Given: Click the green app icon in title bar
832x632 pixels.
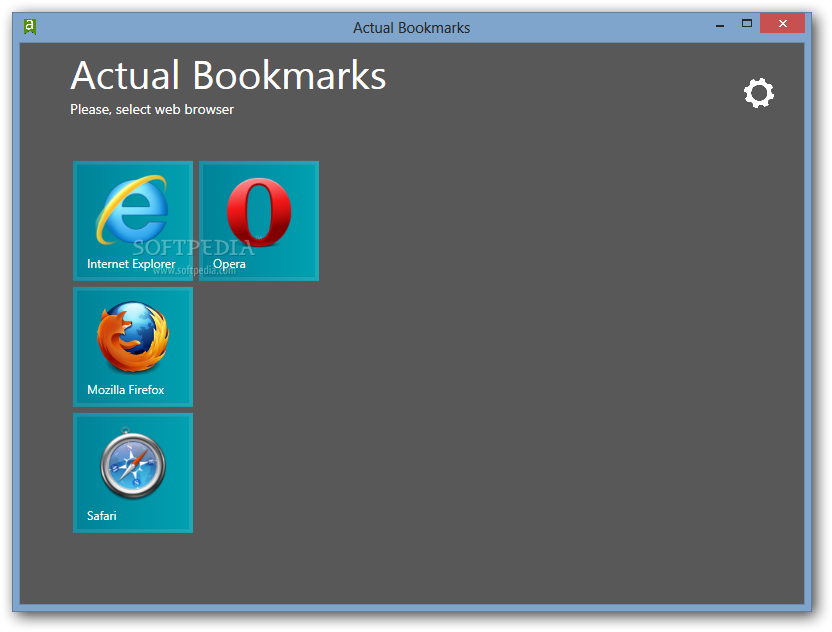Looking at the screenshot, I should pos(30,27).
